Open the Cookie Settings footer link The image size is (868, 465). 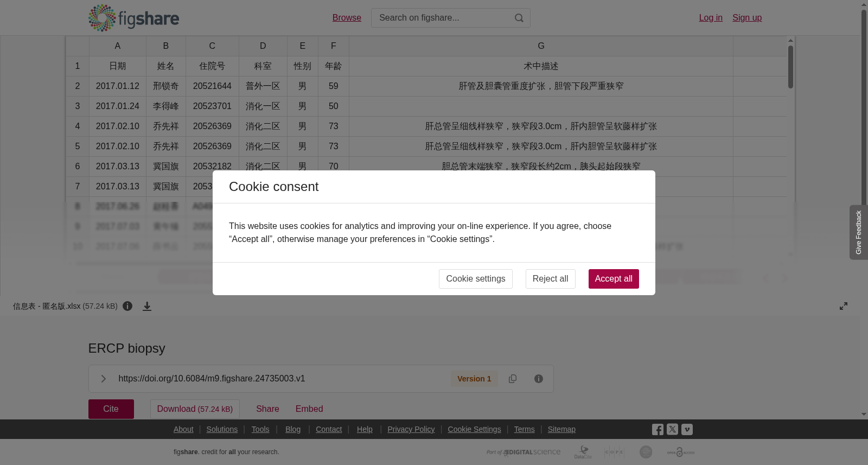click(474, 429)
